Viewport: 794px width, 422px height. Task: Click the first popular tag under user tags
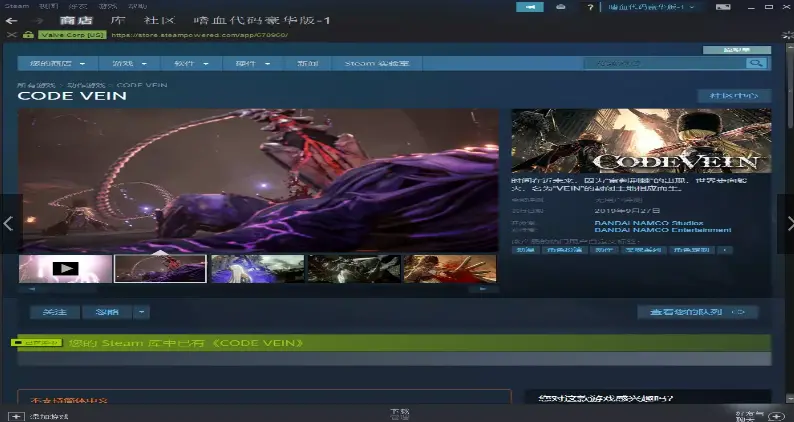tap(525, 250)
